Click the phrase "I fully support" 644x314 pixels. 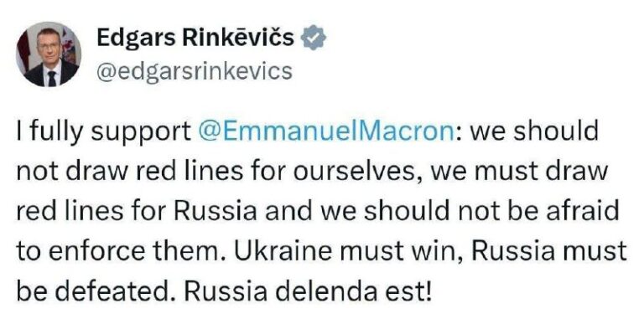pyautogui.click(x=104, y=133)
